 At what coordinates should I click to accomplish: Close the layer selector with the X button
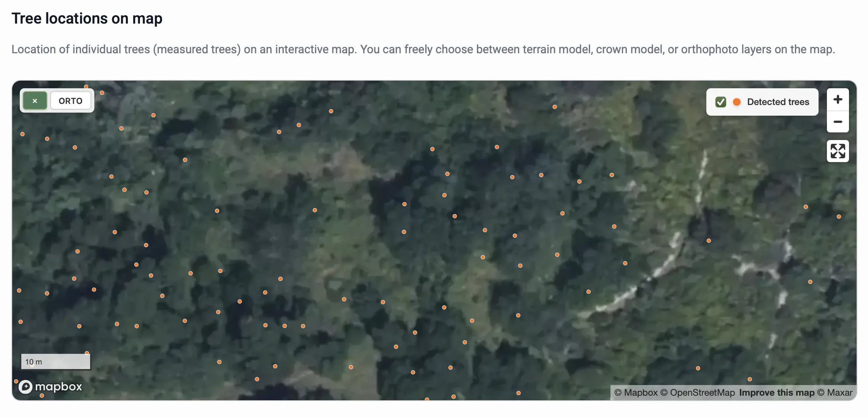[35, 101]
